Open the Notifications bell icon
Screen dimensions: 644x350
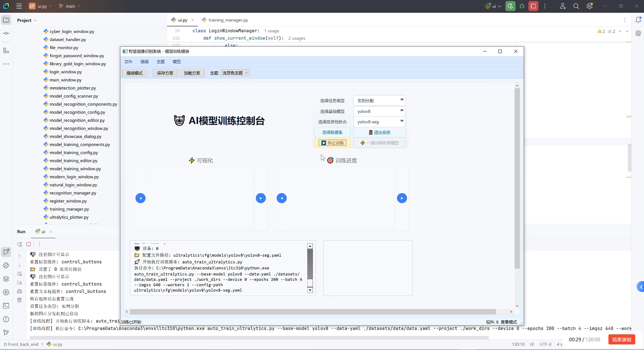click(638, 20)
